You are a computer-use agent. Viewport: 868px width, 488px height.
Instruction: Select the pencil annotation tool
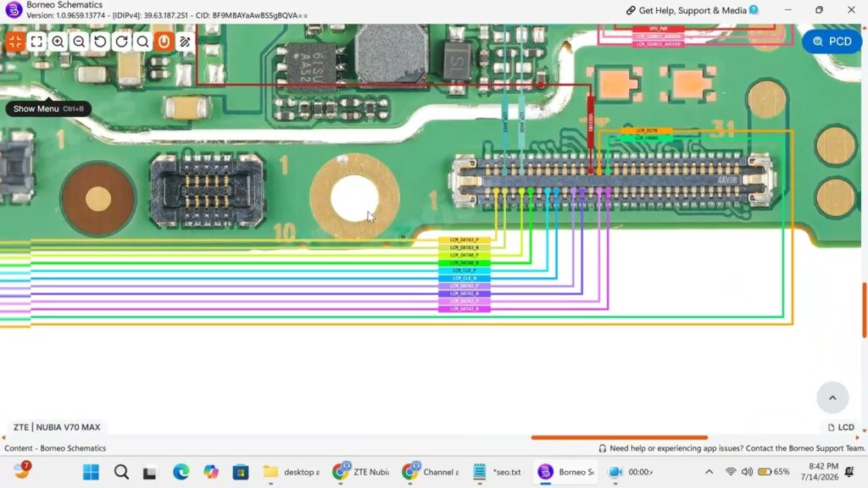(185, 42)
